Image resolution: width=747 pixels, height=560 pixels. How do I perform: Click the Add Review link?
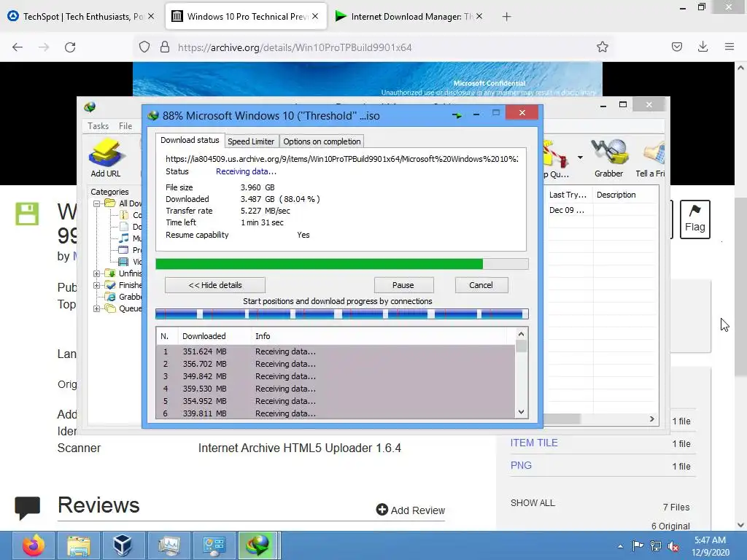point(411,510)
